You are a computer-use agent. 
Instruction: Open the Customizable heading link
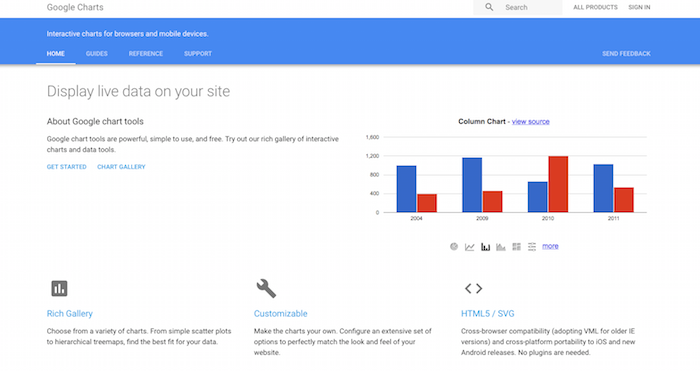click(x=281, y=313)
